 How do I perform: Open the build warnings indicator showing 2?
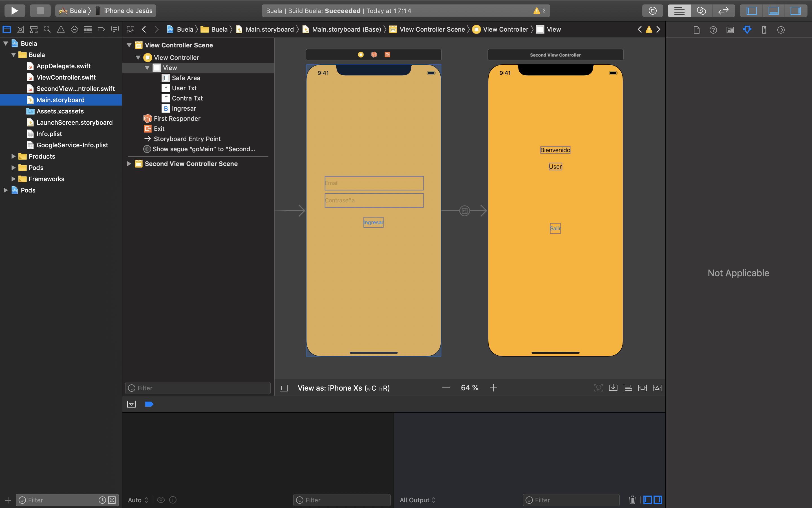[540, 11]
